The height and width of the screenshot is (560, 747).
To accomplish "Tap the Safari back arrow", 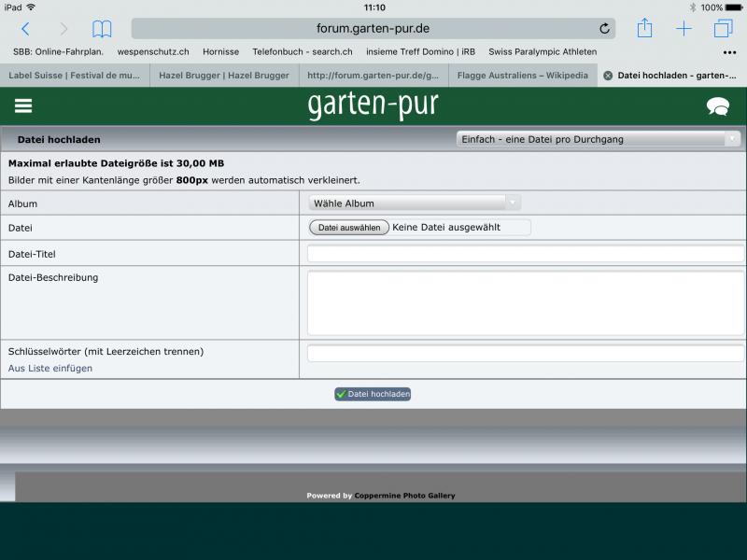I will tap(25, 29).
